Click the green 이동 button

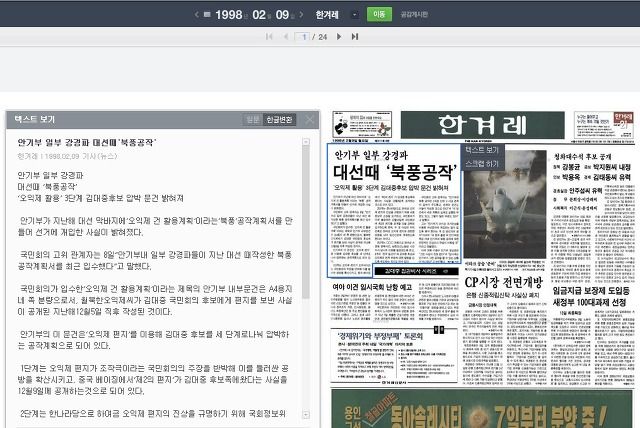379,14
